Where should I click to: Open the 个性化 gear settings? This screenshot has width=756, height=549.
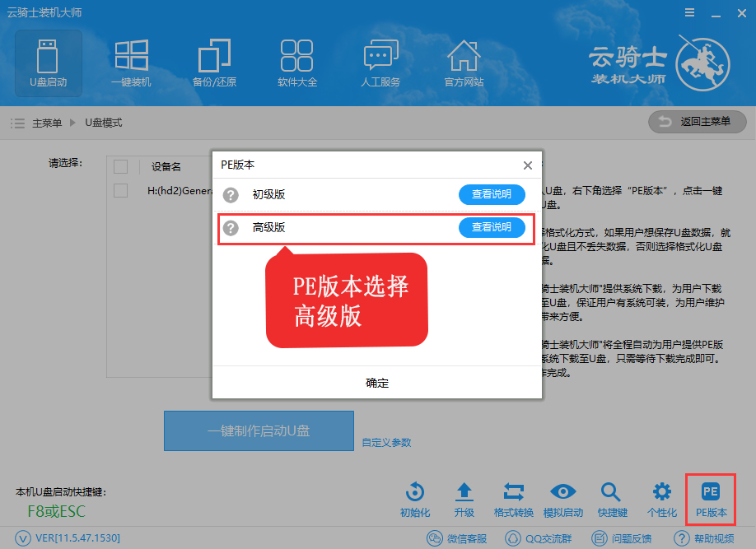click(662, 500)
